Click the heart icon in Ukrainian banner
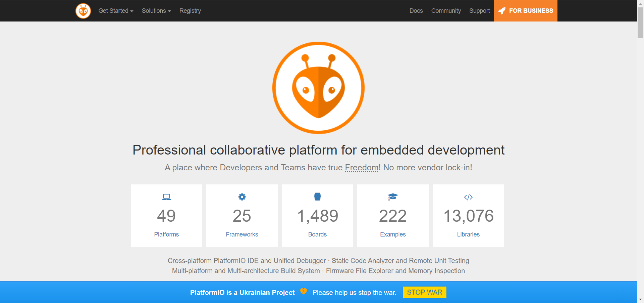The height and width of the screenshot is (303, 644). pos(304,292)
